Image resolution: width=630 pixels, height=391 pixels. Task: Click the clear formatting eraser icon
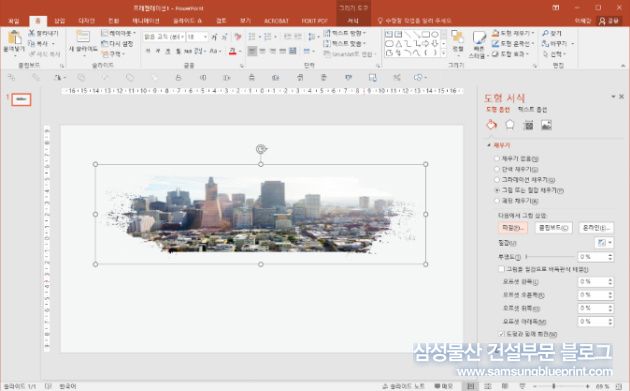pyautogui.click(x=238, y=37)
